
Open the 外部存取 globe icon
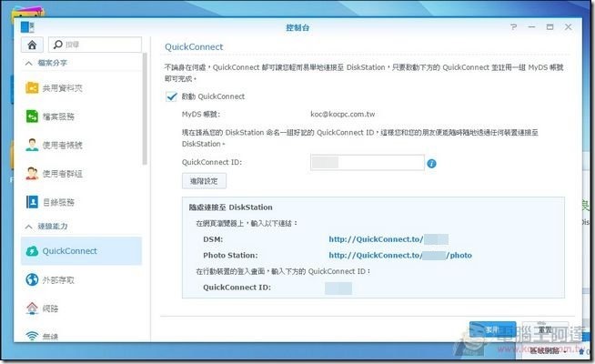click(x=32, y=279)
